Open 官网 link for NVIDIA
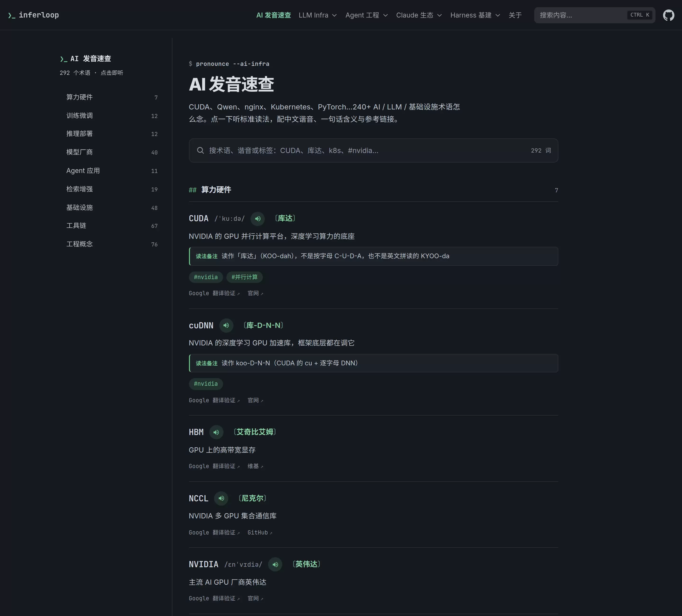The width and height of the screenshot is (682, 616). pos(256,599)
